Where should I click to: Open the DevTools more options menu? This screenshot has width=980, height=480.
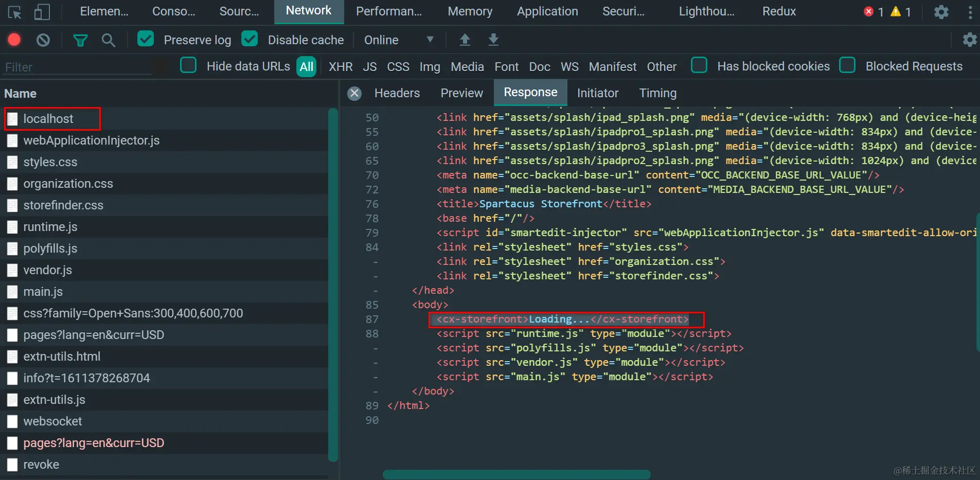pyautogui.click(x=970, y=12)
